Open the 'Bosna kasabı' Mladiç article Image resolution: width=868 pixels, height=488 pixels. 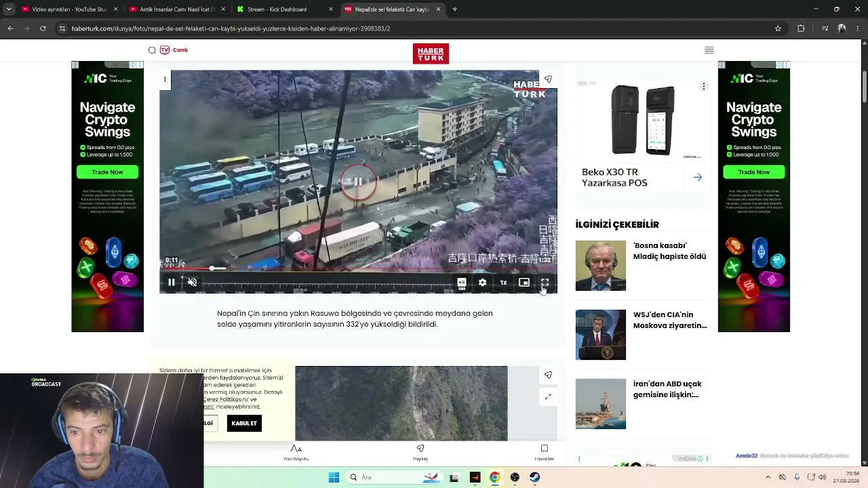click(669, 251)
